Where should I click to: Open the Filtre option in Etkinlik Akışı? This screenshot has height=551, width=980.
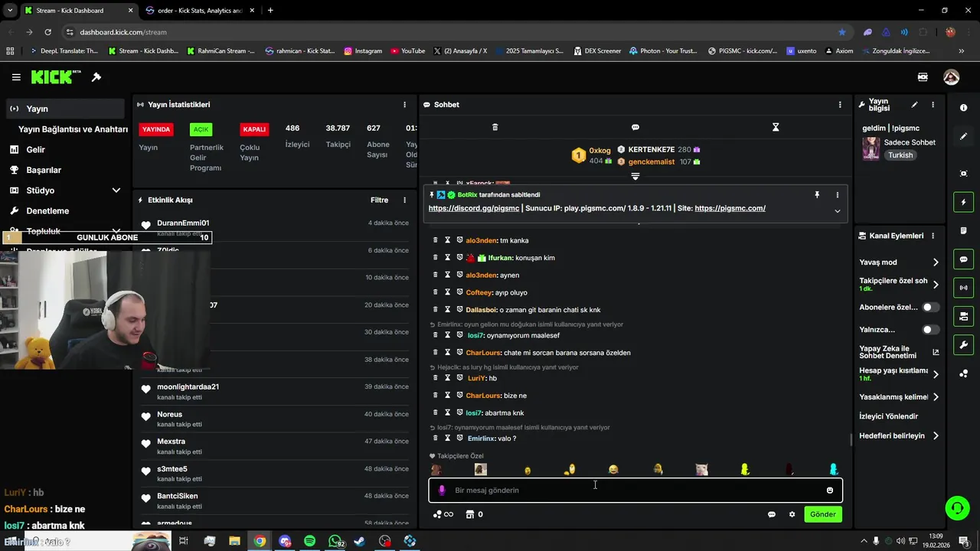point(379,200)
